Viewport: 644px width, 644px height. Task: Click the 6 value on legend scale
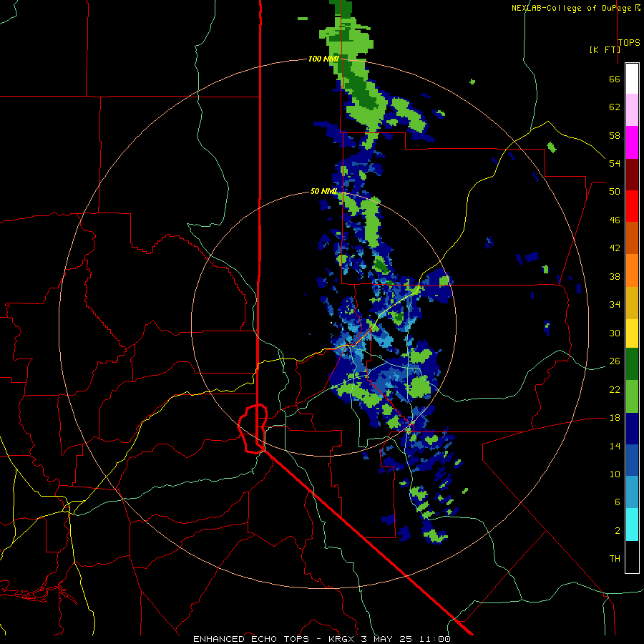[618, 502]
